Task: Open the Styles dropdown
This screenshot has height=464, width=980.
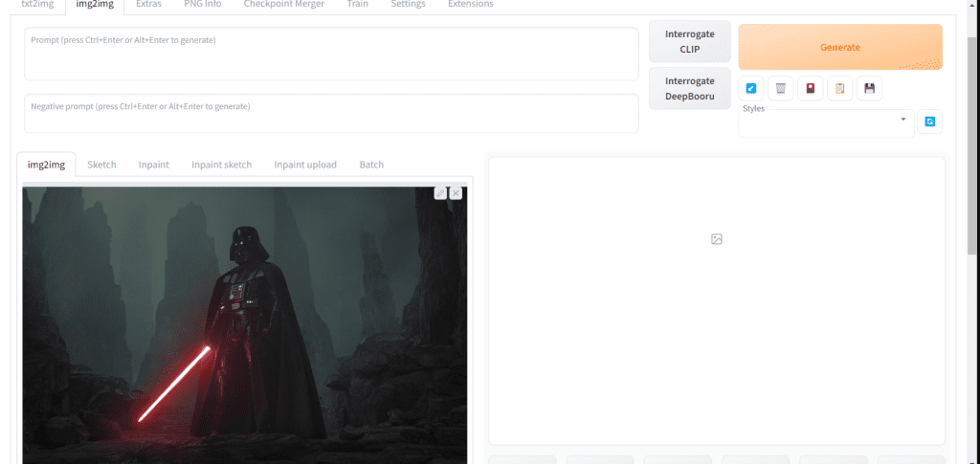Action: click(x=826, y=122)
